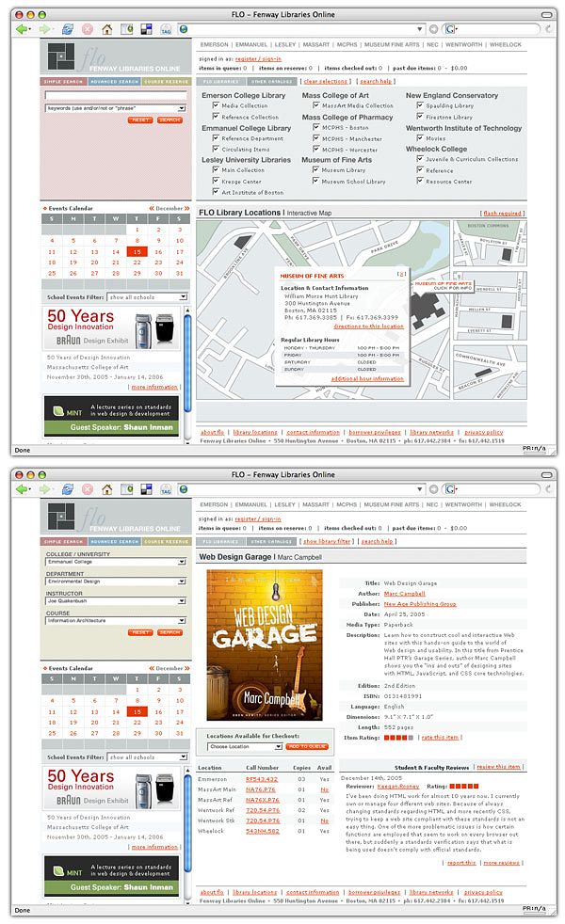Viewport: 565px width, 924px height.
Task: Click the Item Rating red squares
Action: tap(398, 738)
